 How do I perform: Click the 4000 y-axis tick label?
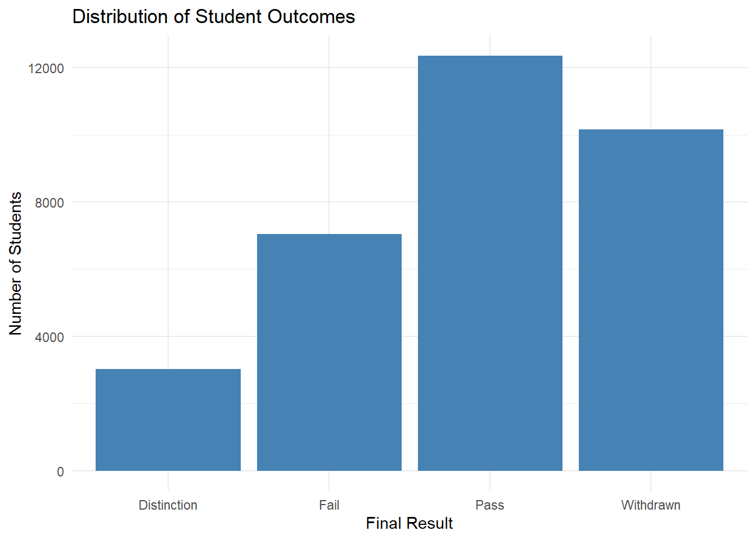pyautogui.click(x=49, y=337)
